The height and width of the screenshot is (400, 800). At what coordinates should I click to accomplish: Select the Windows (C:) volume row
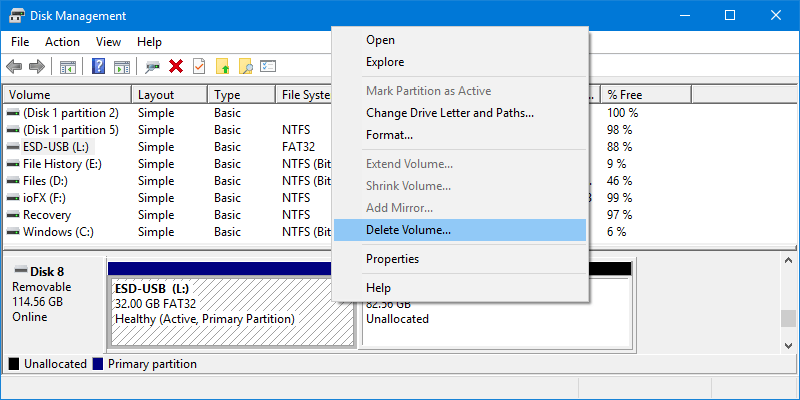pyautogui.click(x=58, y=232)
